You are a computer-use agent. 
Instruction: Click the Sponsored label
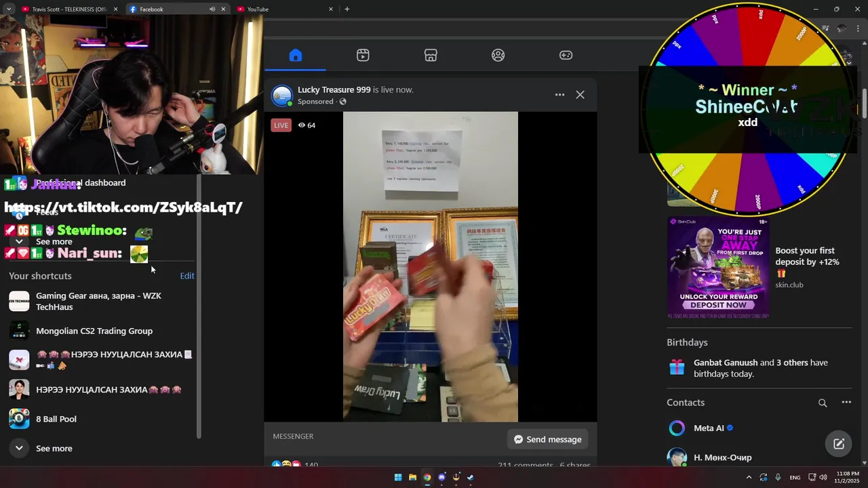315,102
